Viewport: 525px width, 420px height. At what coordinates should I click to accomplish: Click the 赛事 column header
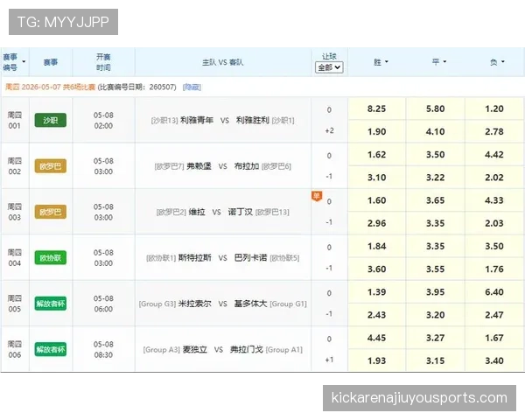[51, 62]
